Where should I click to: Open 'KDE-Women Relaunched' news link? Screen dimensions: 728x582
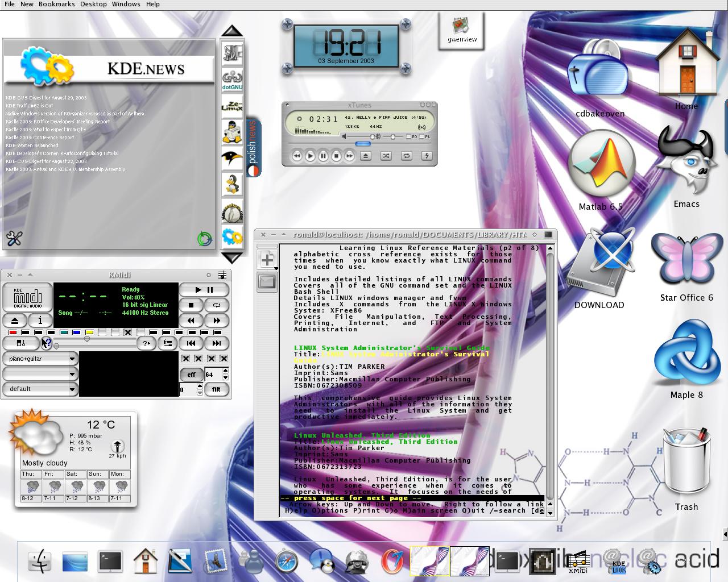pos(32,145)
